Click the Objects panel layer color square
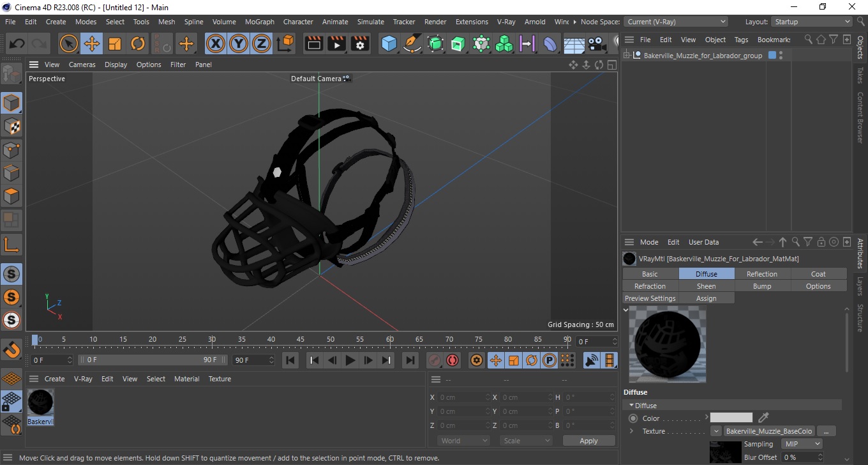This screenshot has height=465, width=868. pyautogui.click(x=772, y=56)
